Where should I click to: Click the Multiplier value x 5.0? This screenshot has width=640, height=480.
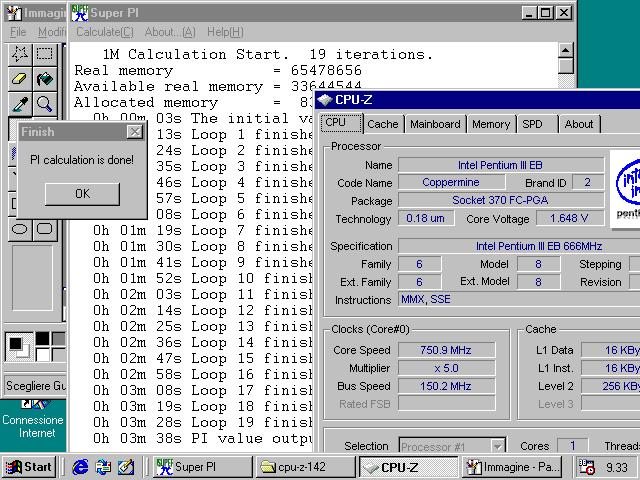[446, 368]
